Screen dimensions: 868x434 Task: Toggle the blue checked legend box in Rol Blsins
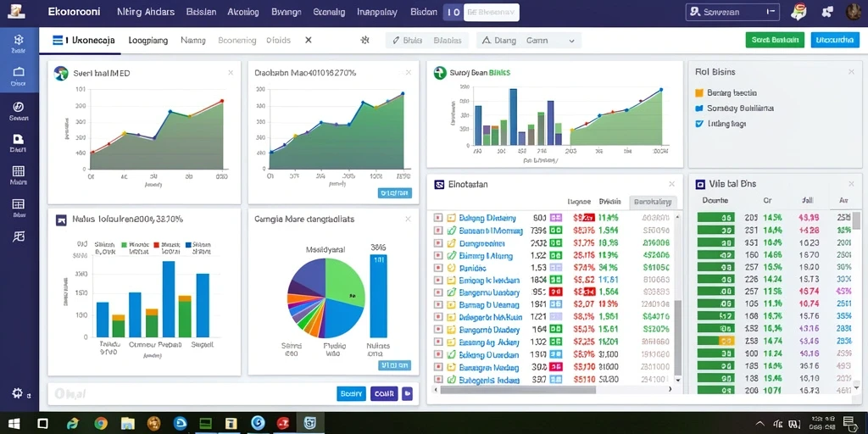pos(698,124)
